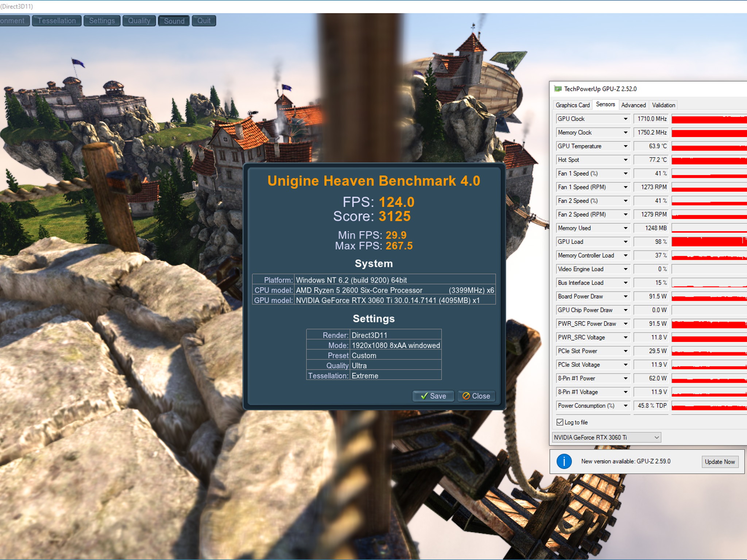This screenshot has width=747, height=560.
Task: Open the Power Consumption (%) dropdown
Action: (626, 406)
